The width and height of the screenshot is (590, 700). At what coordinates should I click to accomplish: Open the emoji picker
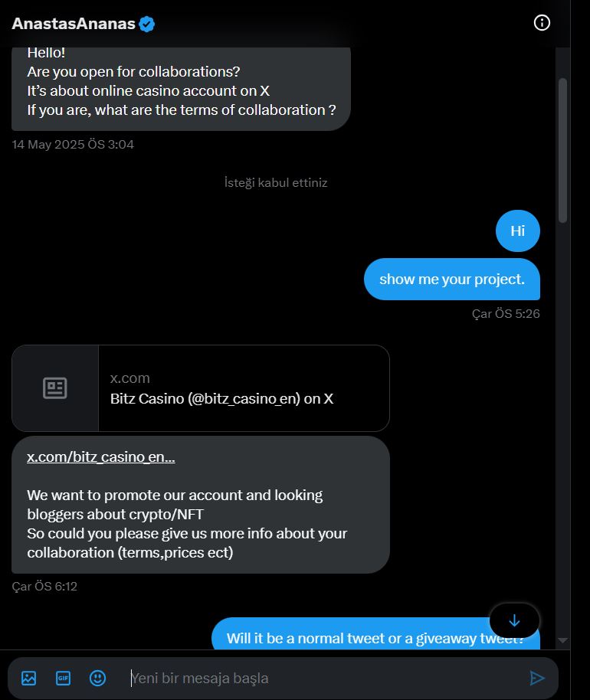pyautogui.click(x=97, y=678)
